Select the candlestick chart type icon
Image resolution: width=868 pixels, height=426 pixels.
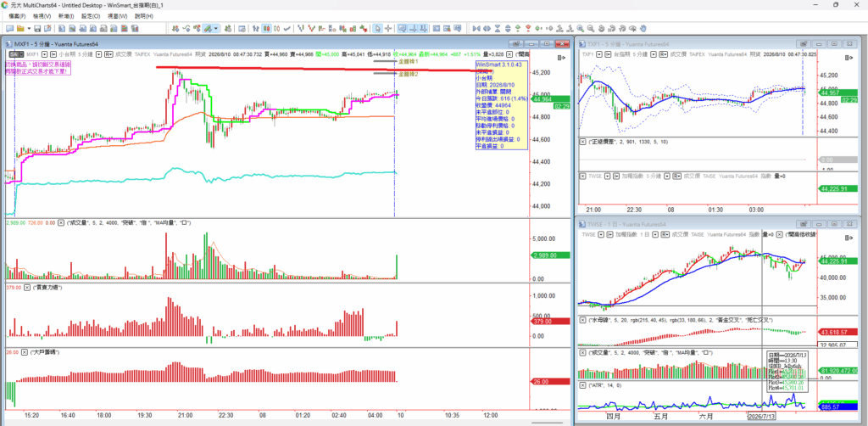pos(267,28)
